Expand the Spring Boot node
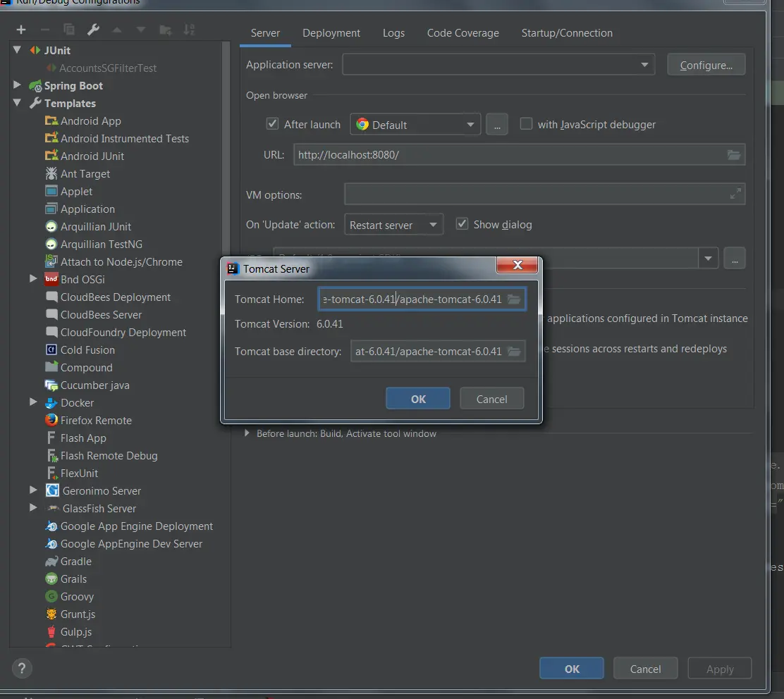Viewport: 784px width, 699px height. [x=17, y=85]
